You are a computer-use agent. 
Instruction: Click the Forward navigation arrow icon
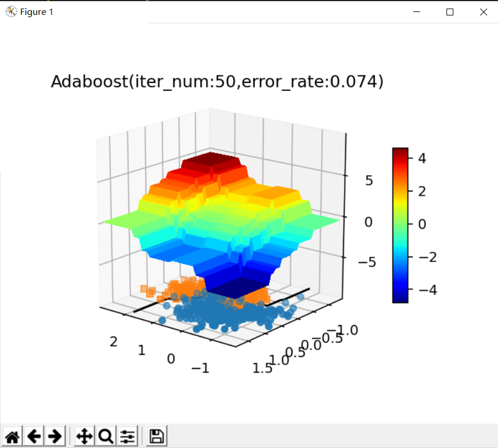pyautogui.click(x=55, y=435)
